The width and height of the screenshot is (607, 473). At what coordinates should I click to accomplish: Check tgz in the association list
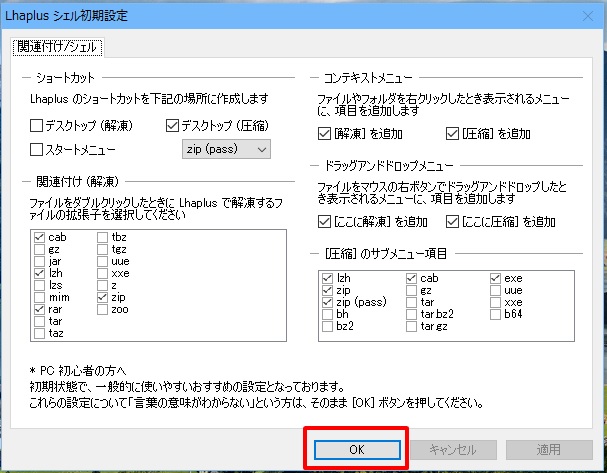(x=102, y=249)
